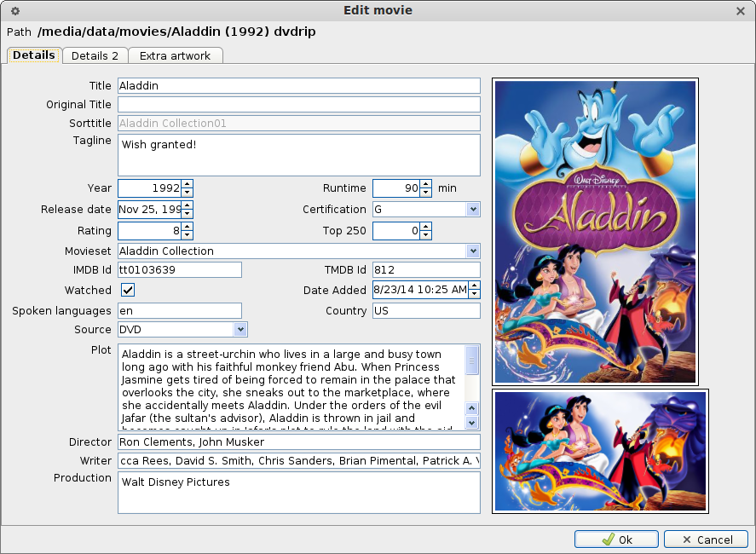Click the Cancel button
Screen dimensions: 756x554
tap(706, 540)
